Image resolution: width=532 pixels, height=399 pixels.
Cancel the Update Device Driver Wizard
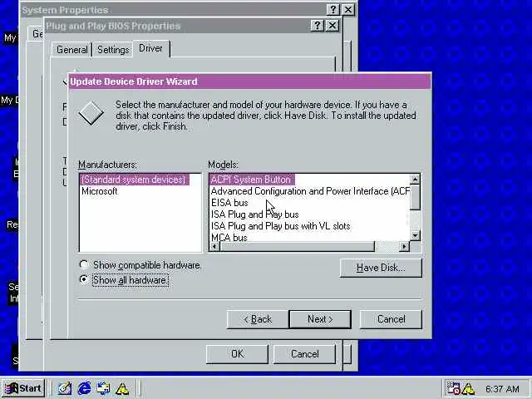tap(391, 319)
